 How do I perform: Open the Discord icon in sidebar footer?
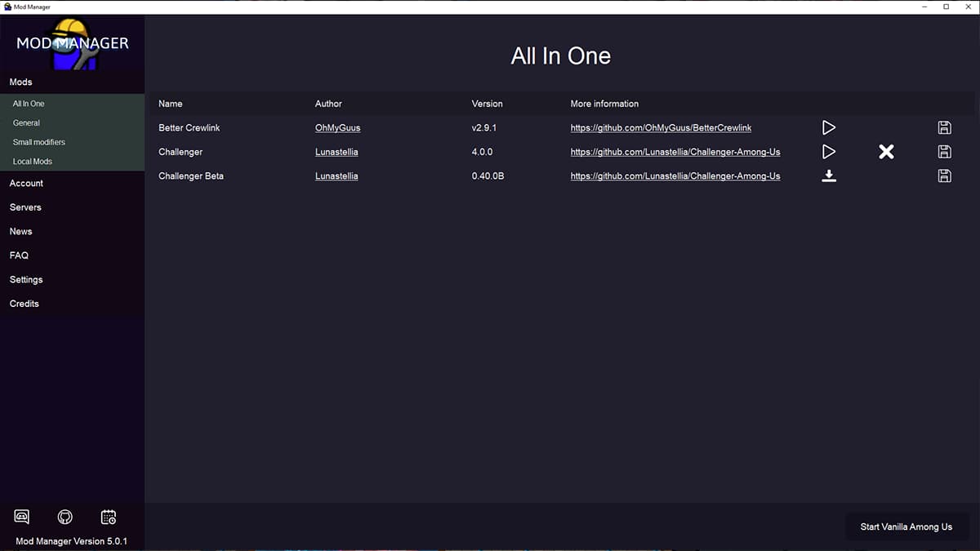click(x=22, y=517)
